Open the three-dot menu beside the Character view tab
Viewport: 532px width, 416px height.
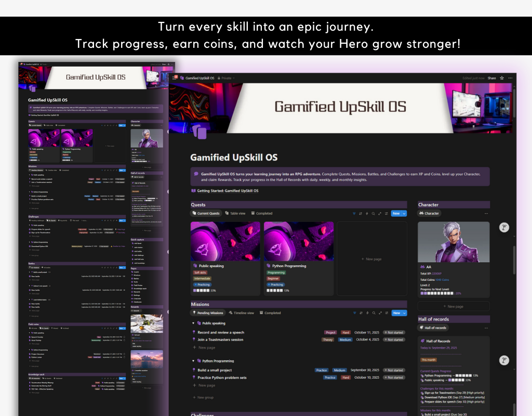(x=486, y=214)
